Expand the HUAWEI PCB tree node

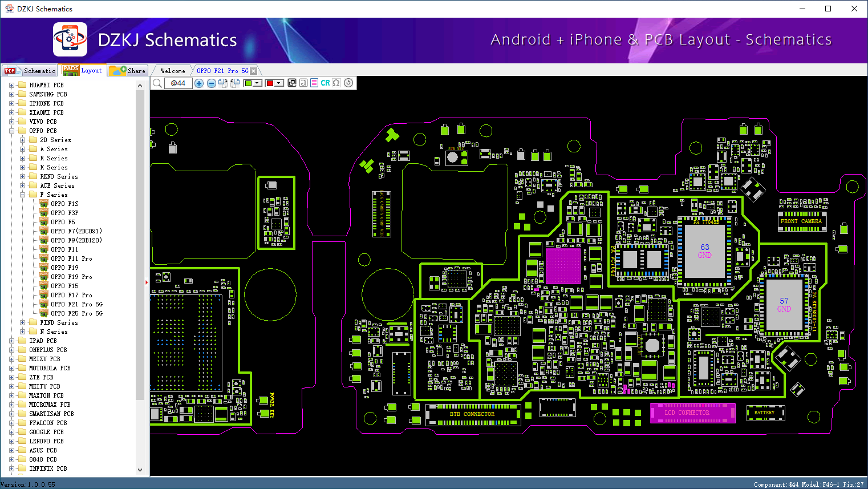point(12,85)
